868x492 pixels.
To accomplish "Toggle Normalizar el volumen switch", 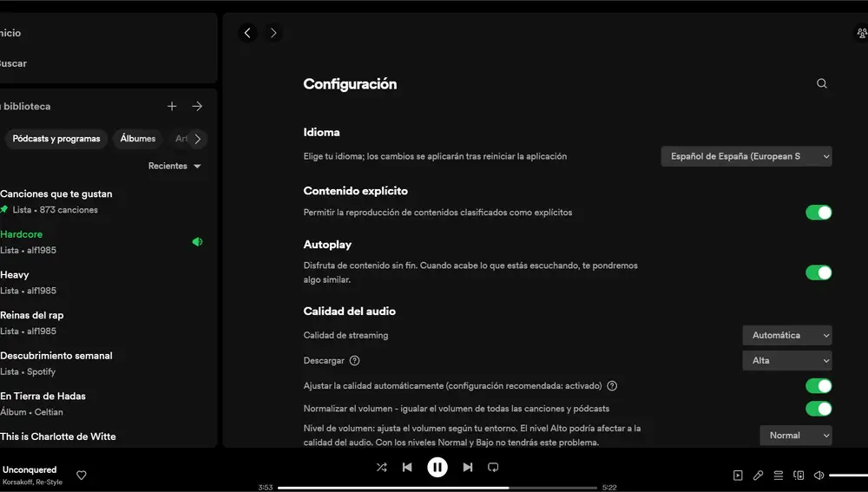I will [819, 409].
